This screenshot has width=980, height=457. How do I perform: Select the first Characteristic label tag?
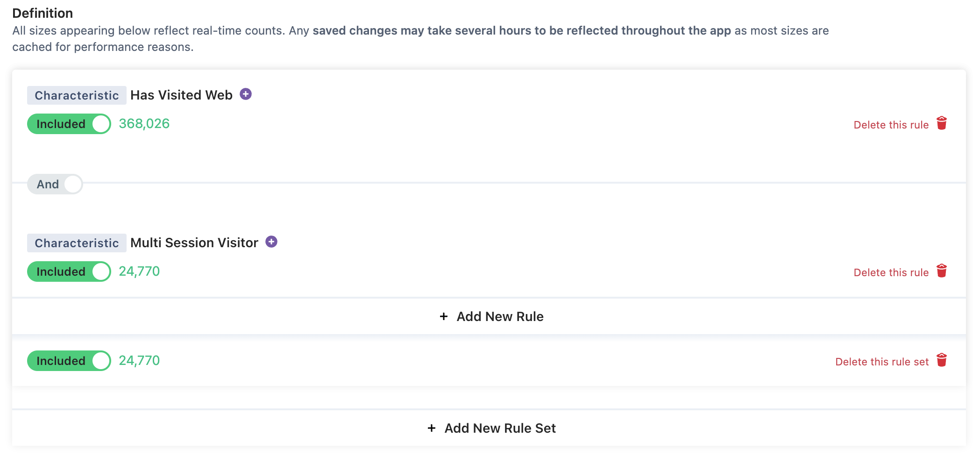point(77,95)
